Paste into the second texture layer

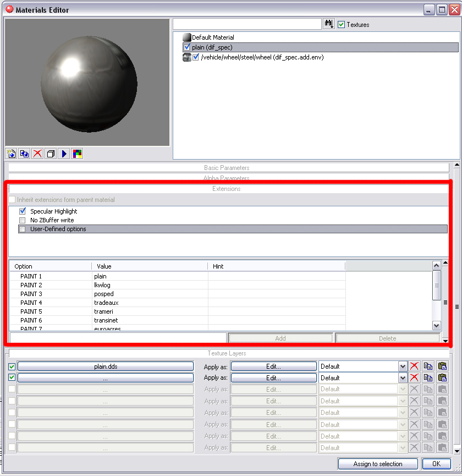point(442,378)
